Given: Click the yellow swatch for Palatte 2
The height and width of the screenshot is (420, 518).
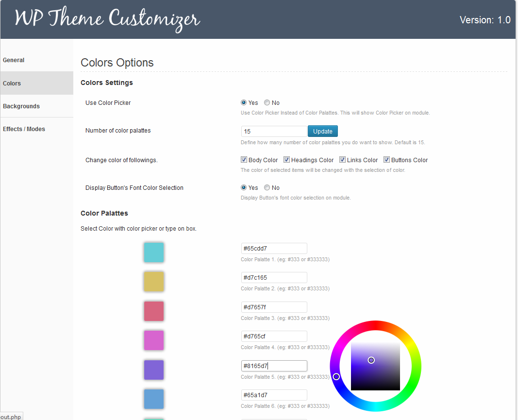Looking at the screenshot, I should pyautogui.click(x=153, y=282).
